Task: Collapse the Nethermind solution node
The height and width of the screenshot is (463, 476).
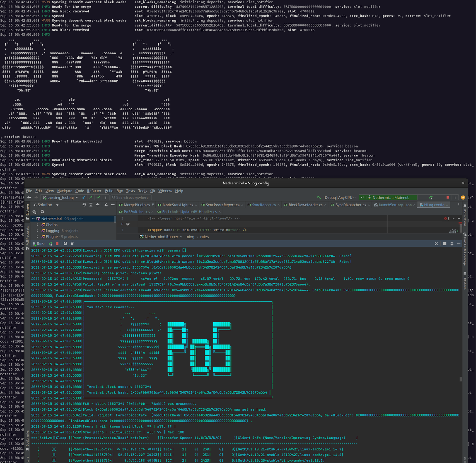Action: tap(33, 219)
